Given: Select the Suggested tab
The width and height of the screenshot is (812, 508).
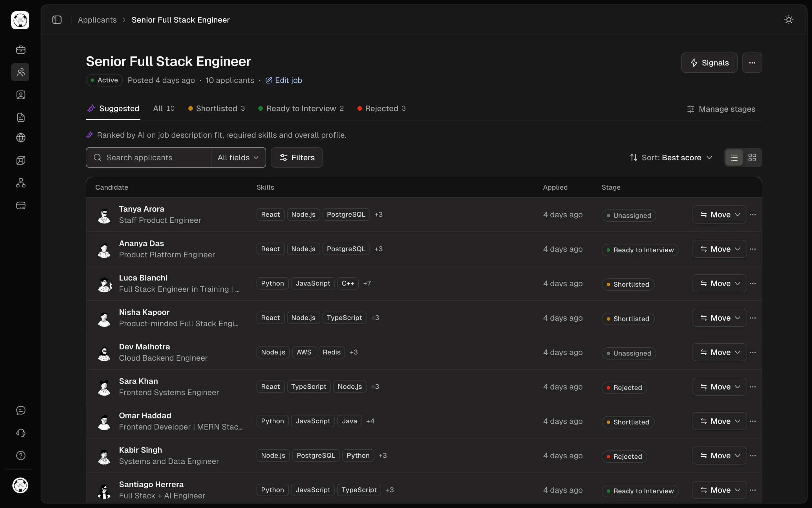Looking at the screenshot, I should 113,109.
